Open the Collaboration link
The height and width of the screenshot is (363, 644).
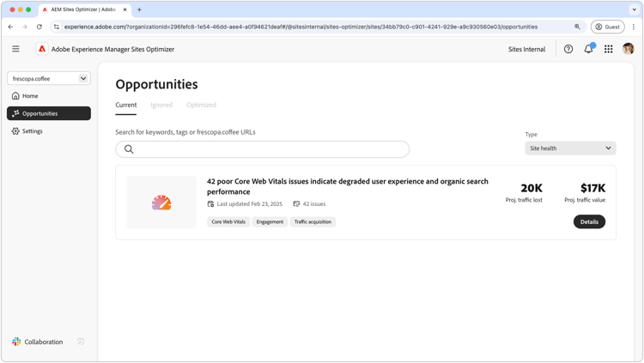point(44,342)
